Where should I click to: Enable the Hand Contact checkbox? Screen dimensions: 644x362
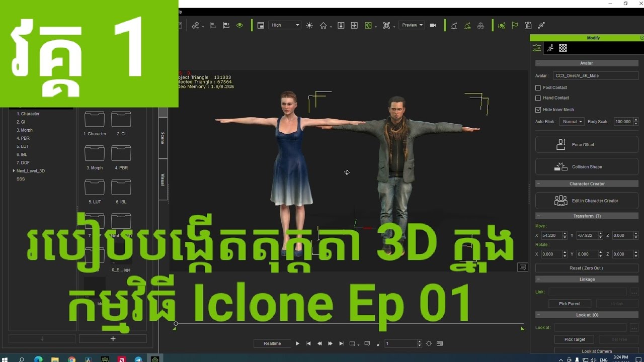pyautogui.click(x=538, y=98)
